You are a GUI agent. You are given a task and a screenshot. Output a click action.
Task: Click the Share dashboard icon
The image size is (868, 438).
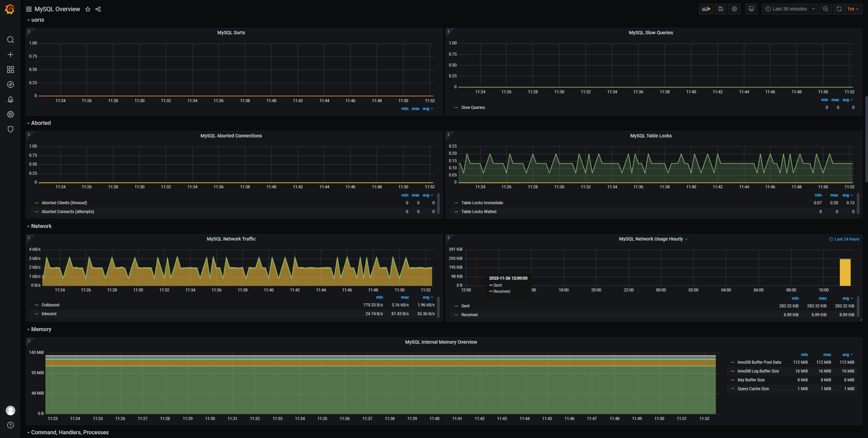pyautogui.click(x=98, y=9)
